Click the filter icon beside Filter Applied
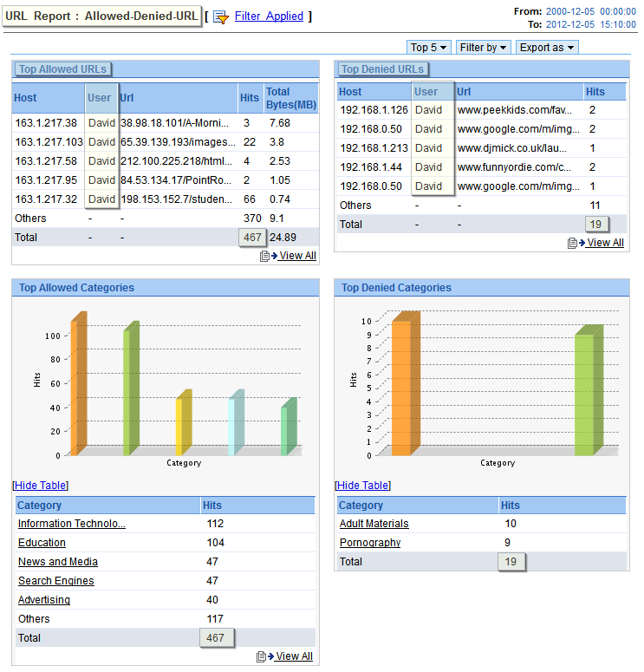The height and width of the screenshot is (672, 644). point(221,16)
